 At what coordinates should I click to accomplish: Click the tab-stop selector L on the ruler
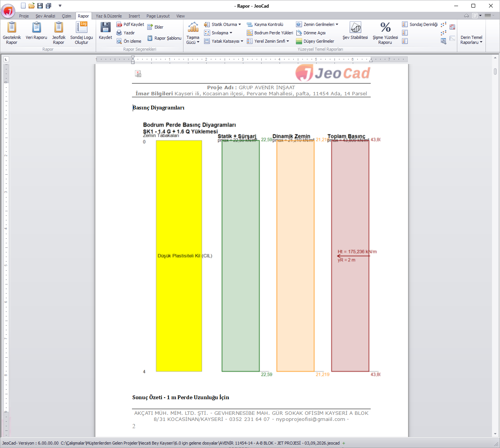[6, 59]
